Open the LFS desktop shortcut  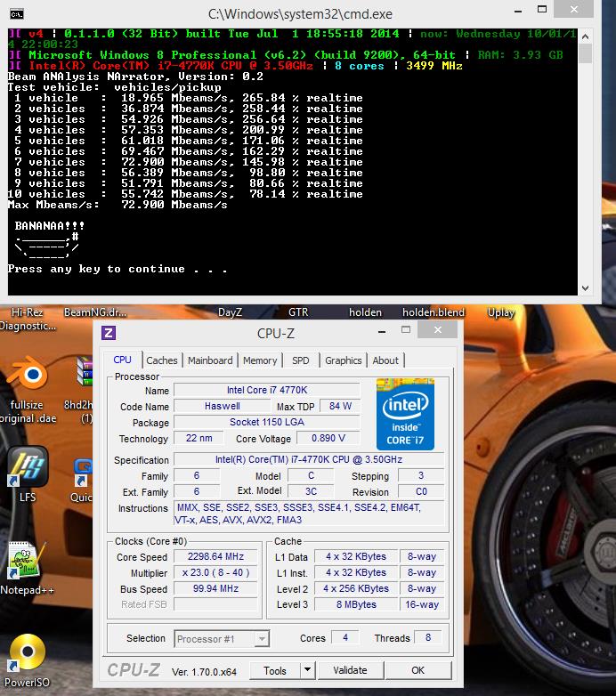coord(28,467)
